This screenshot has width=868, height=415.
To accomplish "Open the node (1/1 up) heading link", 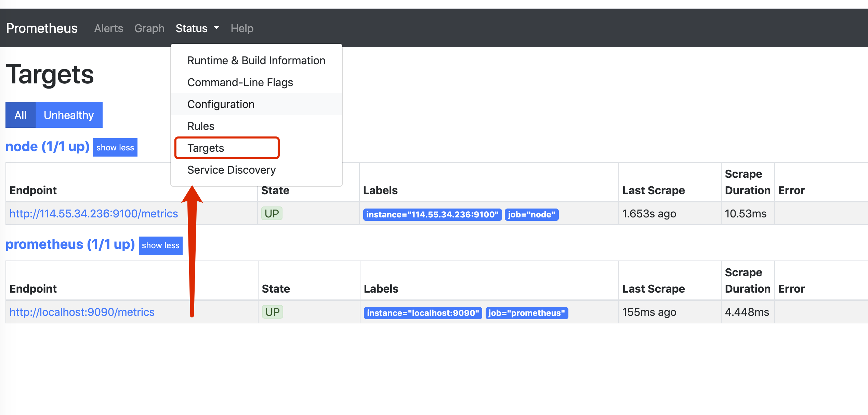I will [48, 147].
